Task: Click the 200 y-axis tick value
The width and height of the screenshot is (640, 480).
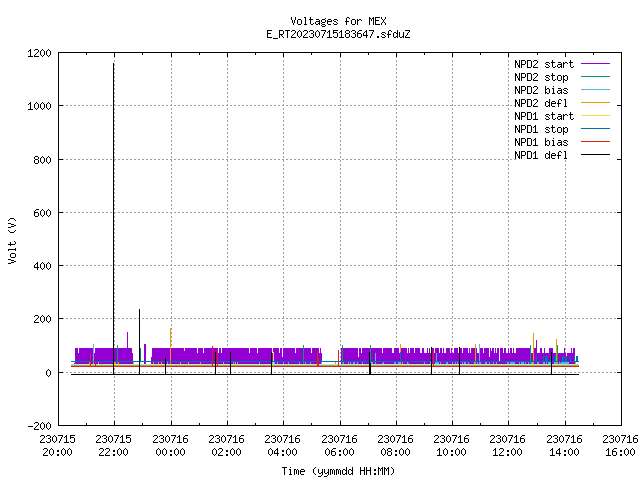Action: pyautogui.click(x=42, y=319)
